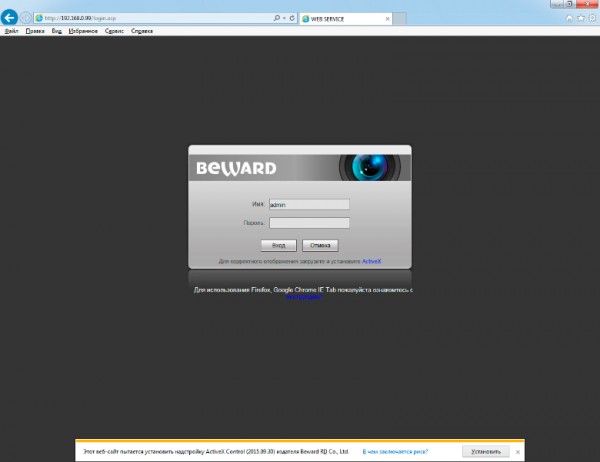Open the Справка menu
The image size is (600, 462).
coord(142,31)
